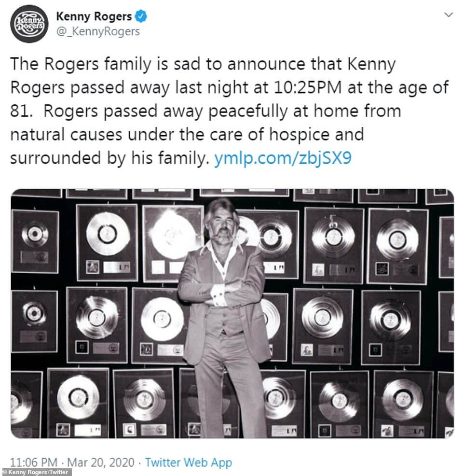Click the words "surrounded by his family"

pyautogui.click(x=108, y=158)
